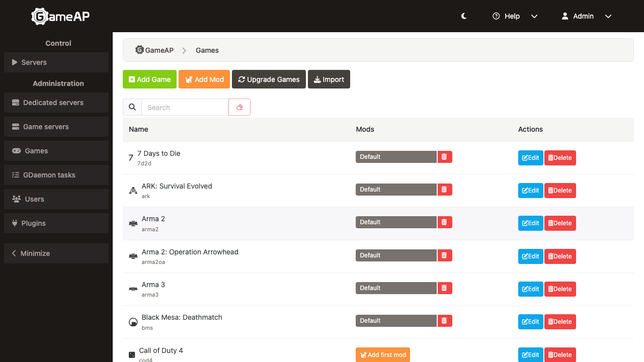
Task: Click the Black Mesa: Deathmatch icon
Action: (x=133, y=322)
